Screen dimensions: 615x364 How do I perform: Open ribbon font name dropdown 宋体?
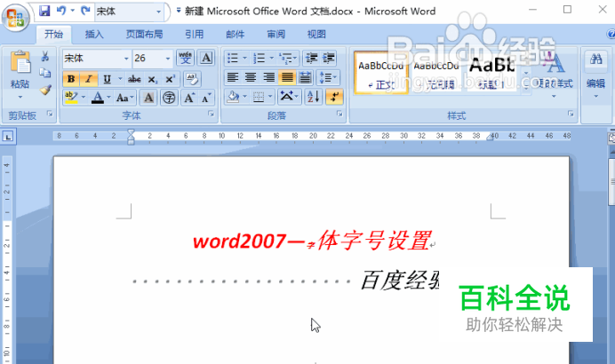[126, 59]
